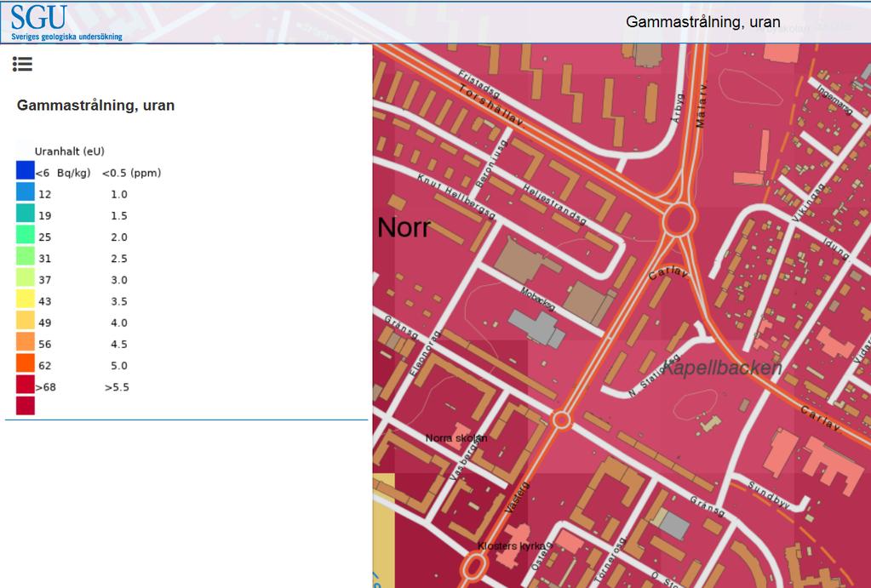Select the red >68 Bq/kg swatch

coord(26,385)
